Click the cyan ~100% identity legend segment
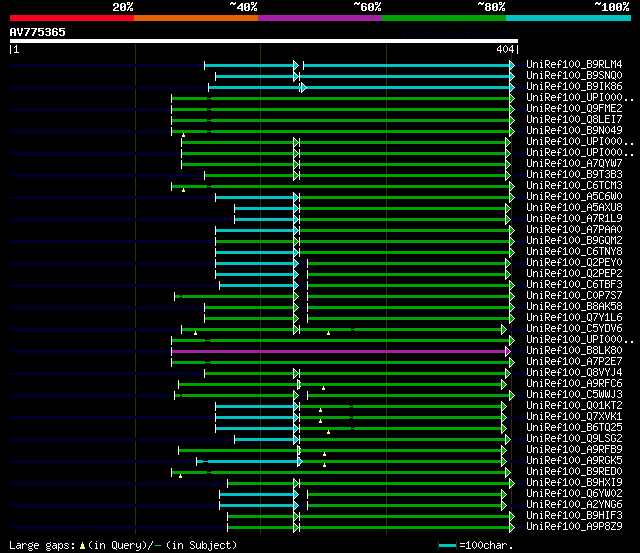 point(568,18)
